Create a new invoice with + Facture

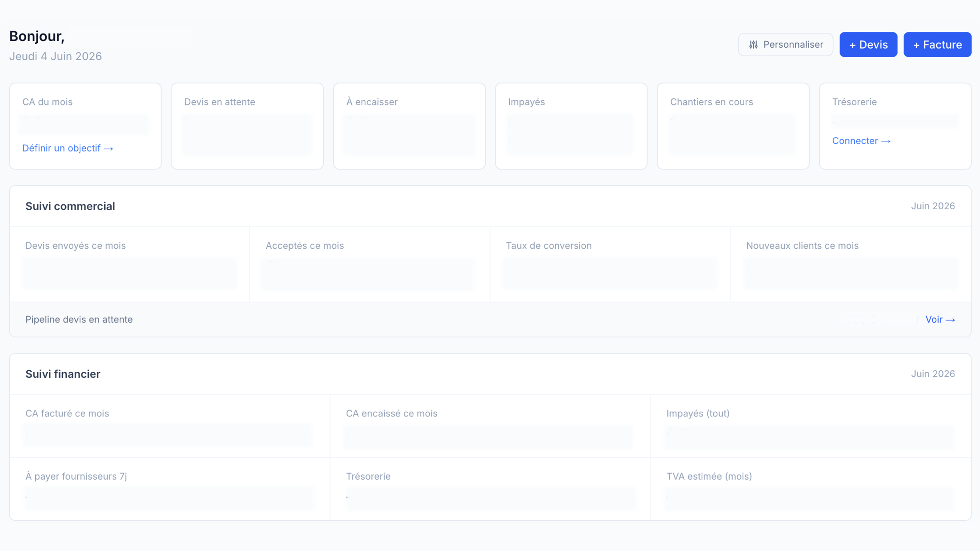click(937, 45)
